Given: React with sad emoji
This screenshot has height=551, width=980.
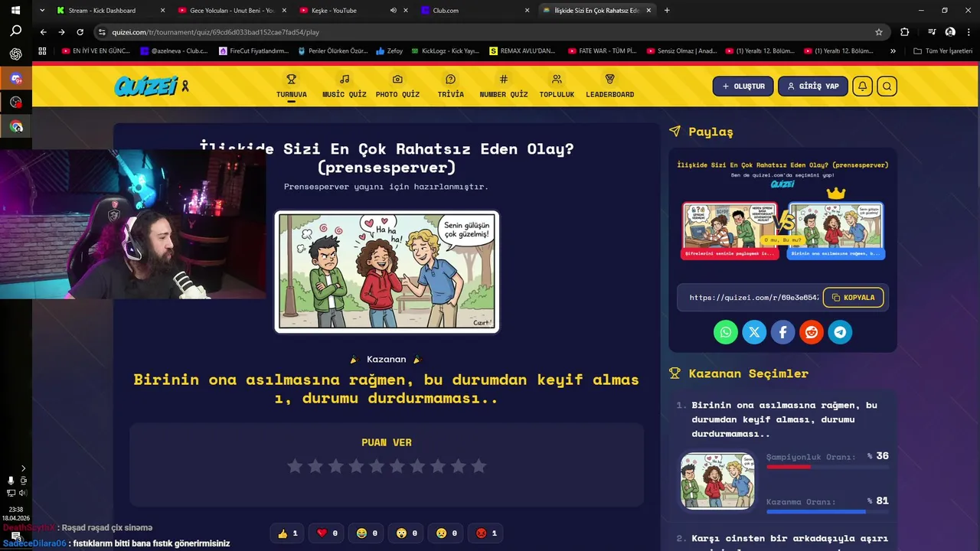Looking at the screenshot, I should pyautogui.click(x=446, y=533).
